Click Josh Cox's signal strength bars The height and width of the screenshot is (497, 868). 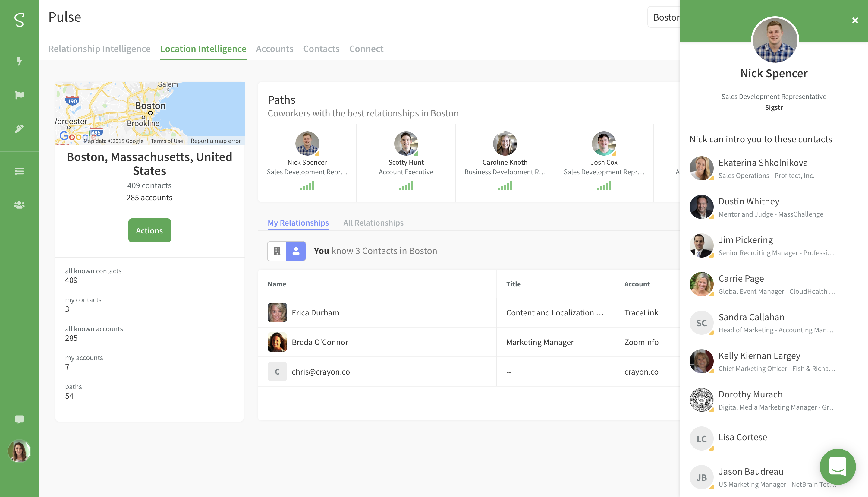tap(604, 186)
